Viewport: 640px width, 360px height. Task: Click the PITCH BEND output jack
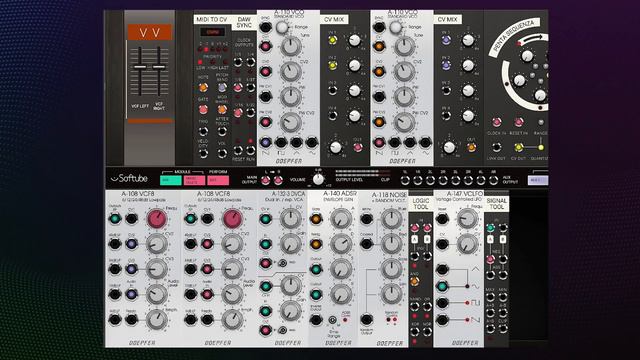[222, 87]
